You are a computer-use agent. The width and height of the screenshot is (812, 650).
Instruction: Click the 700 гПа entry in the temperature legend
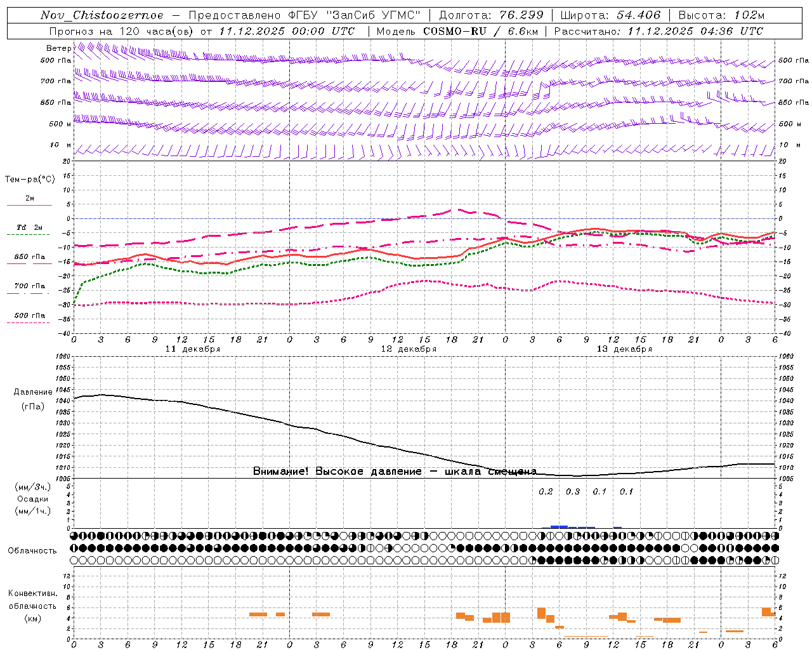pyautogui.click(x=30, y=286)
